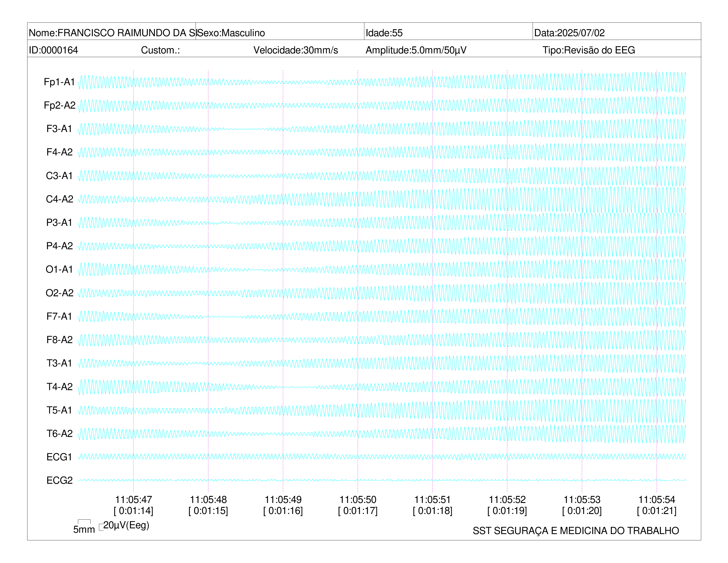Click the 11:05:53 time marker label
The image size is (728, 563).
coord(582,500)
